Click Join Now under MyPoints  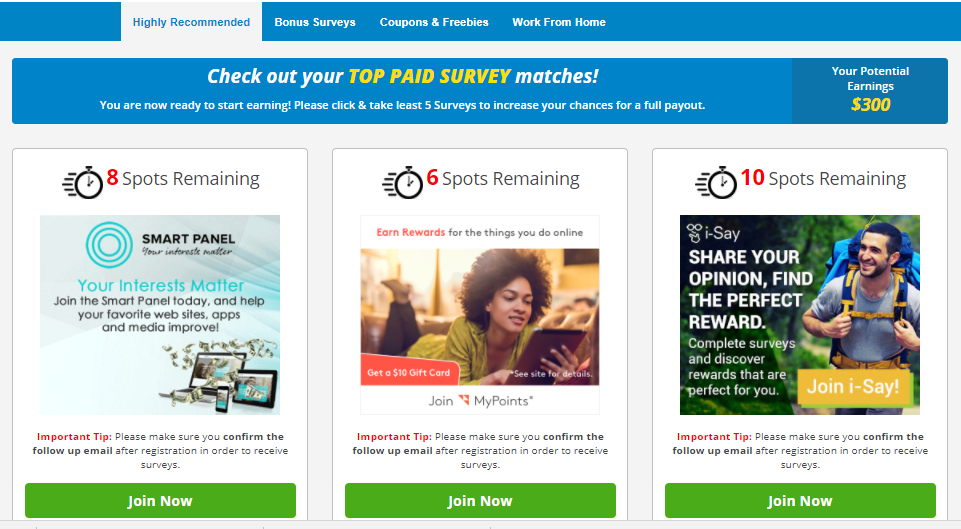(480, 500)
